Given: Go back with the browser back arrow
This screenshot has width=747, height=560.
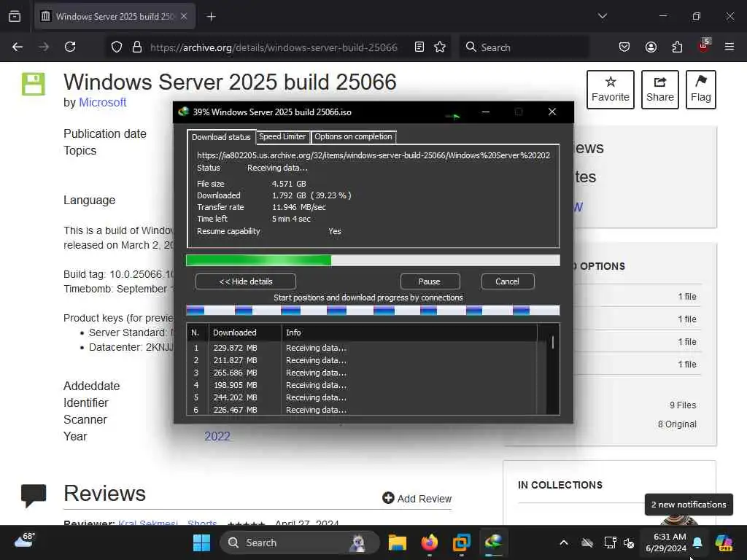Looking at the screenshot, I should click(x=18, y=47).
